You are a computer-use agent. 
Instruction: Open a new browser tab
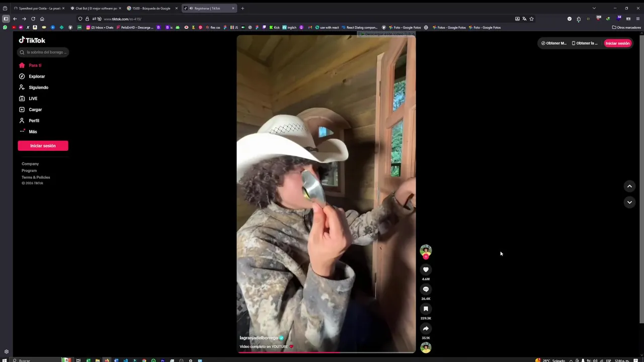[243, 9]
